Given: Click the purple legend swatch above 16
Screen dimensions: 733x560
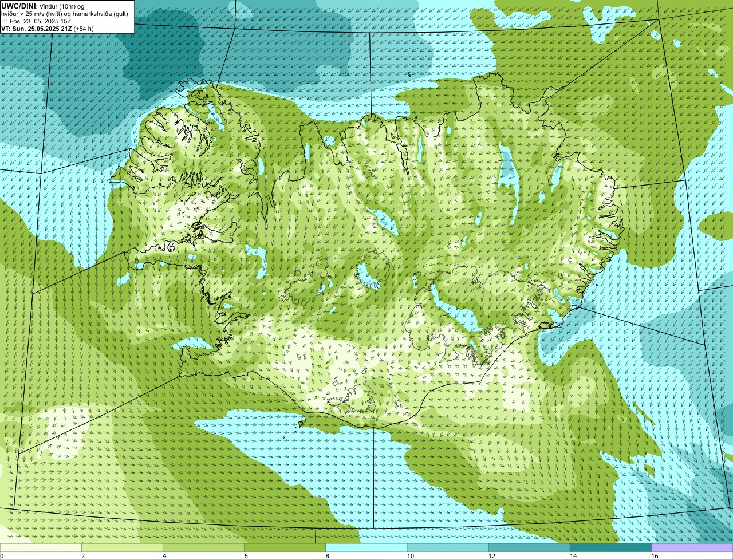Looking at the screenshot, I should click(x=692, y=548).
